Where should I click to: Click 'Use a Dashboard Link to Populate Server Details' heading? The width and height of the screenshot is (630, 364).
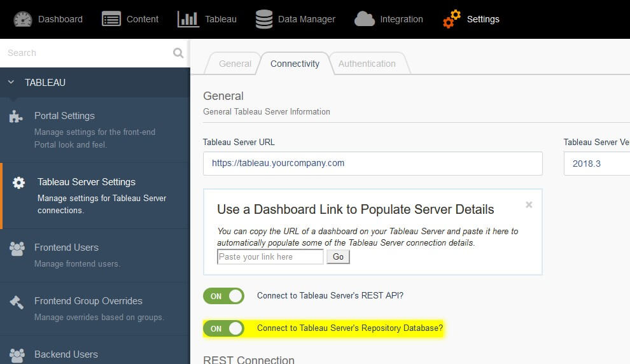click(356, 209)
